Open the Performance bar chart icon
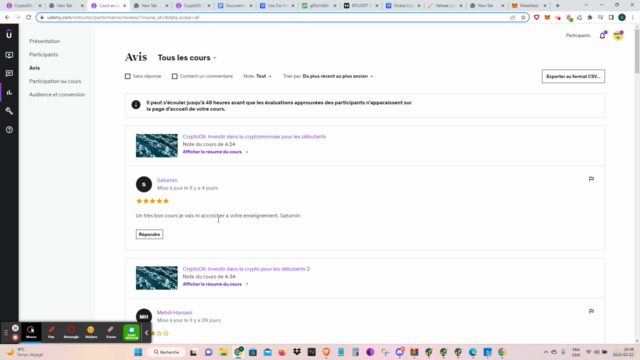640x360 pixels. point(9,92)
